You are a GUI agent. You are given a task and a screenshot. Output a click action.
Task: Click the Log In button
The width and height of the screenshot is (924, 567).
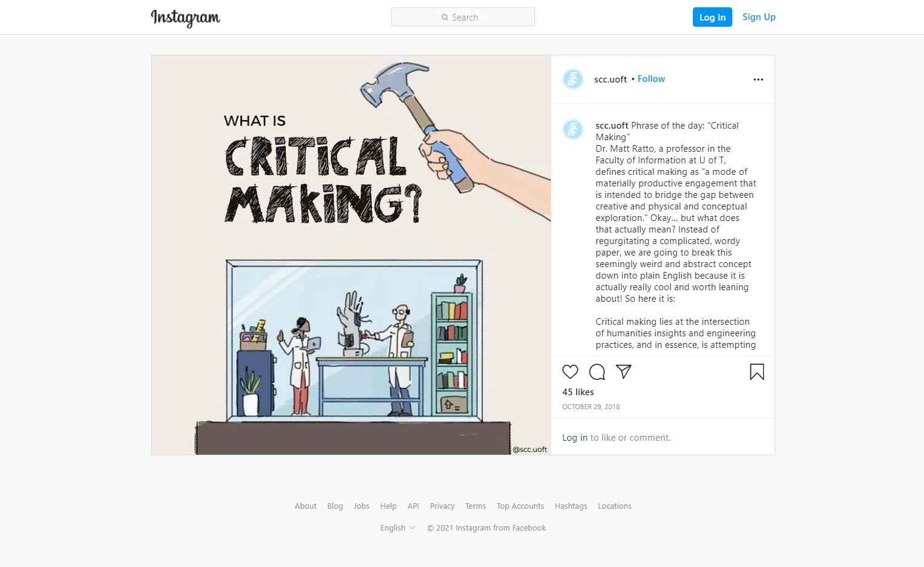712,17
